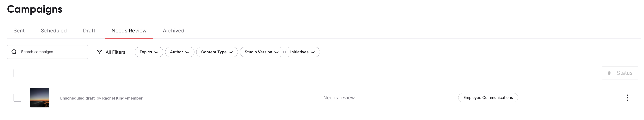Click the sort arrows icon beside Status
Image resolution: width=644 pixels, height=120 pixels.
(x=609, y=73)
